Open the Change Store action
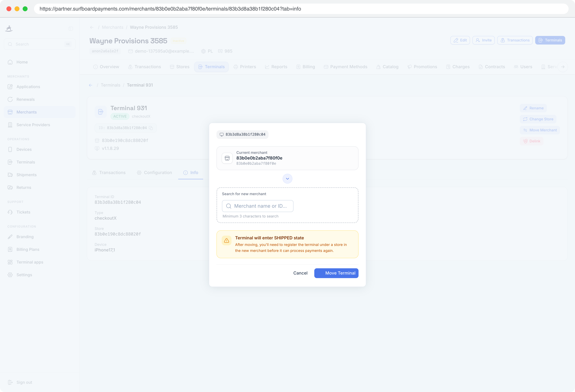This screenshot has height=392, width=575. (538, 119)
